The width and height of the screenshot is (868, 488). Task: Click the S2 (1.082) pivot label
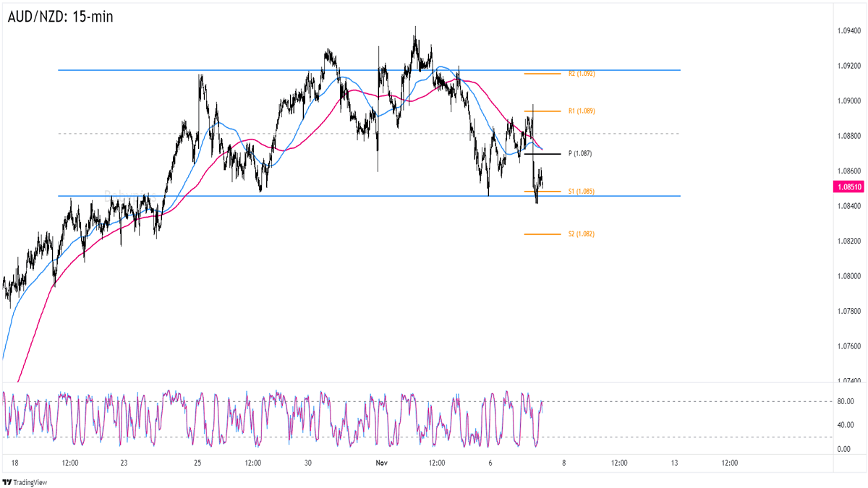click(x=582, y=234)
